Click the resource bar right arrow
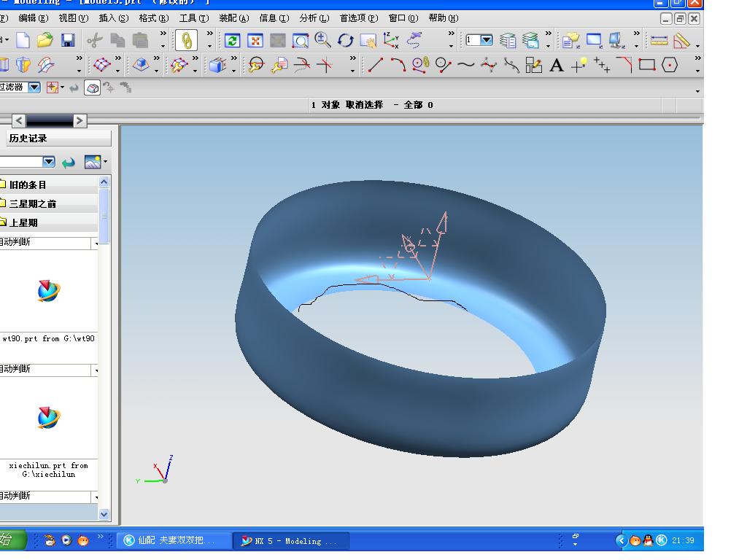Viewport: 747px width, 560px height. (79, 121)
